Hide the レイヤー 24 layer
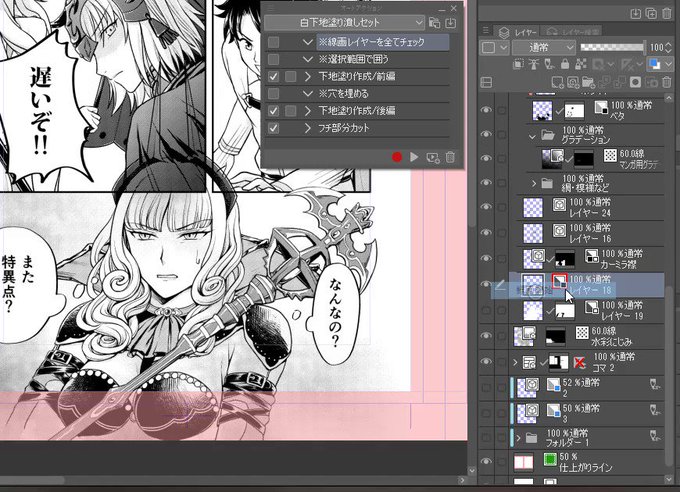This screenshot has width=680, height=492. 486,207
